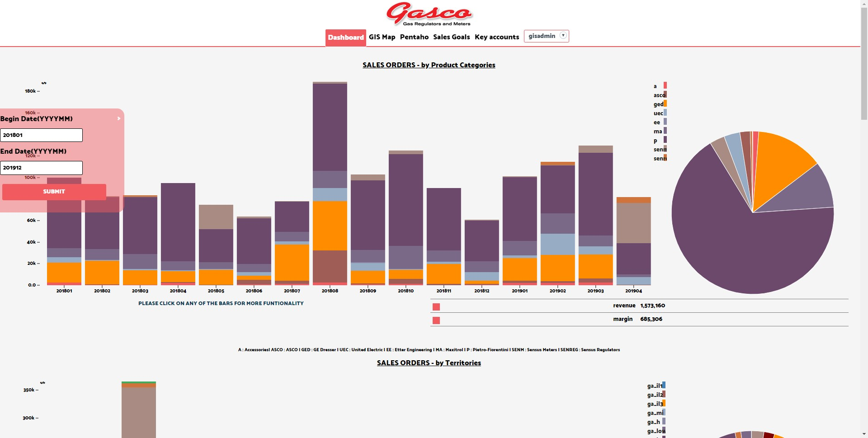Click the revenue value 1,573,160
Image resolution: width=868 pixels, height=438 pixels.
(652, 306)
